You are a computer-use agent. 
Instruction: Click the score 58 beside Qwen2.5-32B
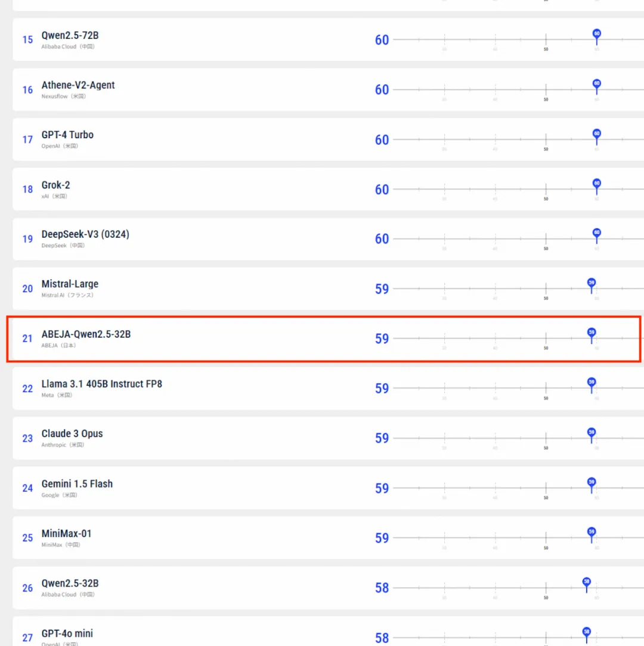pos(382,588)
